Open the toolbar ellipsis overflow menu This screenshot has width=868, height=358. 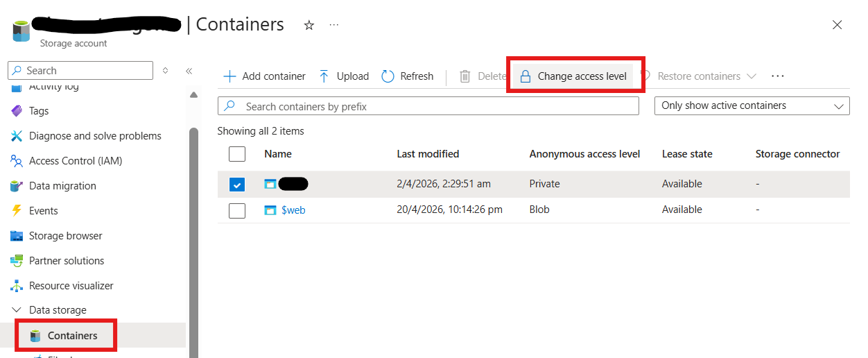pyautogui.click(x=777, y=76)
